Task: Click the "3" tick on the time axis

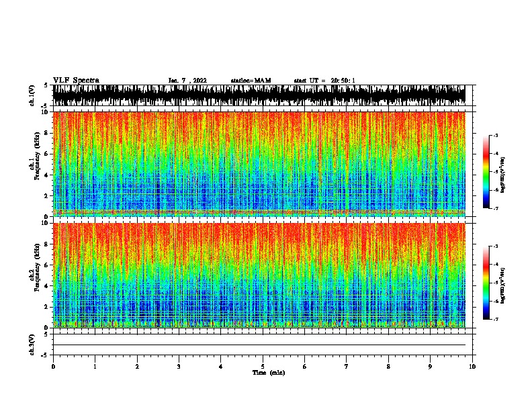Action: coord(179,367)
